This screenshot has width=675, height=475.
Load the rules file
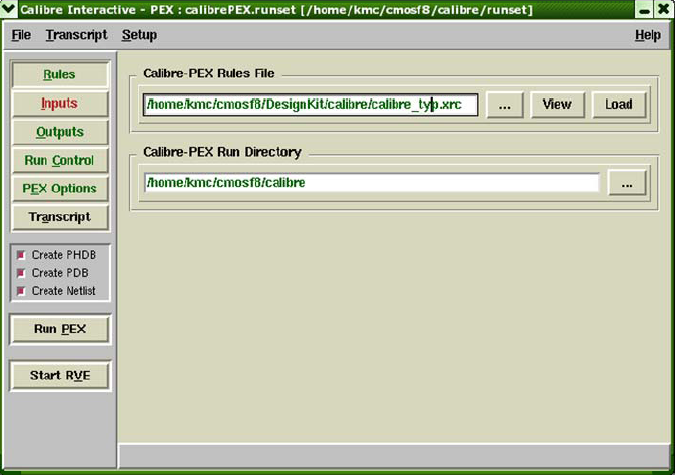click(x=619, y=105)
